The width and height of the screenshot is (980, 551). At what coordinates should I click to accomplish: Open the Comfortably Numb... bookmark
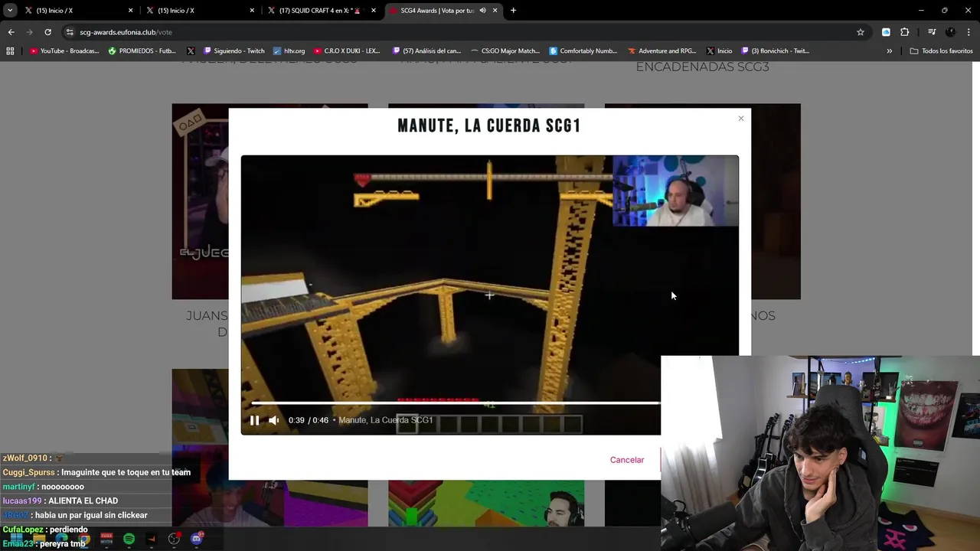(x=583, y=51)
